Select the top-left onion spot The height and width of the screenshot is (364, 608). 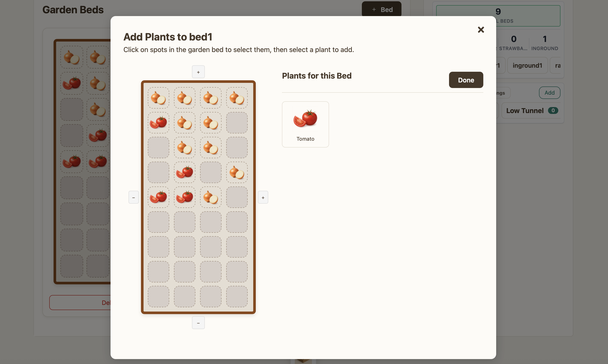[x=158, y=98]
